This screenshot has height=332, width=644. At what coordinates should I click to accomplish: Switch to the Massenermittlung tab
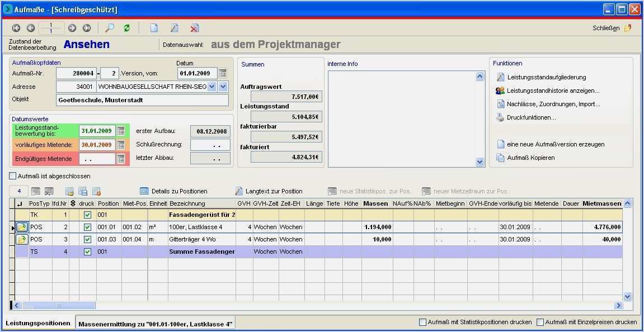click(155, 323)
